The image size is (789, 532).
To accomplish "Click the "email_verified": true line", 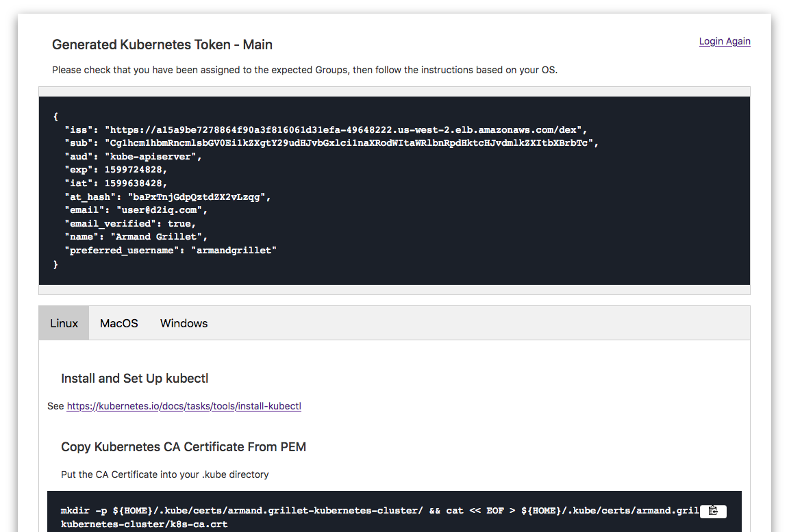I will (130, 224).
